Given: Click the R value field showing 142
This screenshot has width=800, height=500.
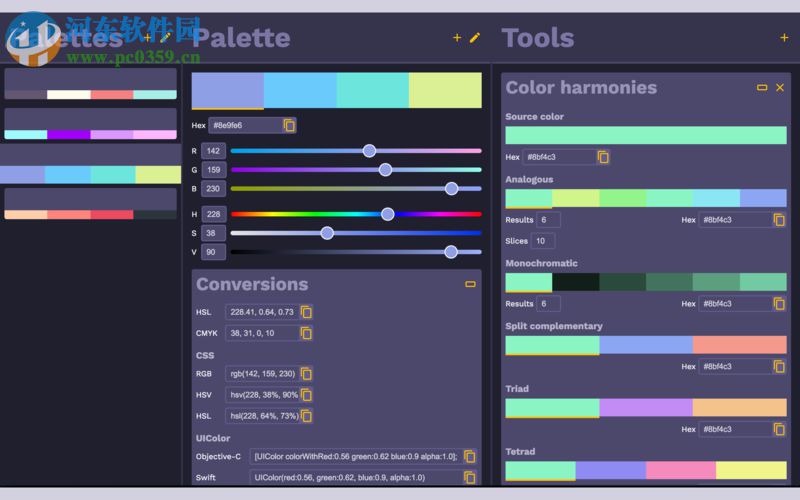Looking at the screenshot, I should coord(213,151).
